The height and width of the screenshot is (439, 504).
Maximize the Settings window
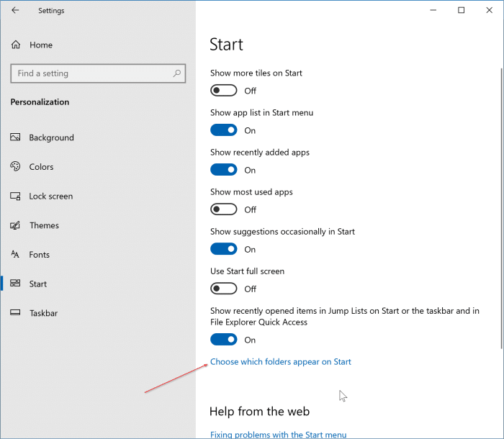click(462, 10)
